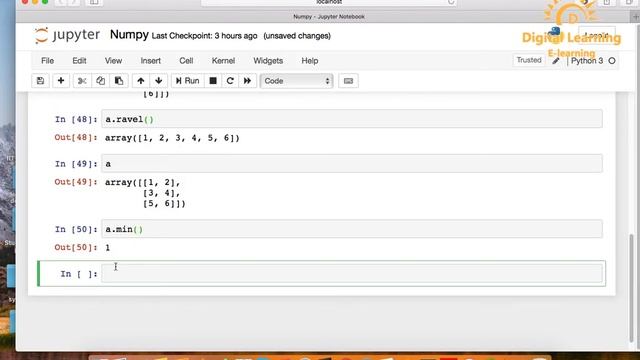
Task: Insert a cell below with plus icon
Action: 61,81
